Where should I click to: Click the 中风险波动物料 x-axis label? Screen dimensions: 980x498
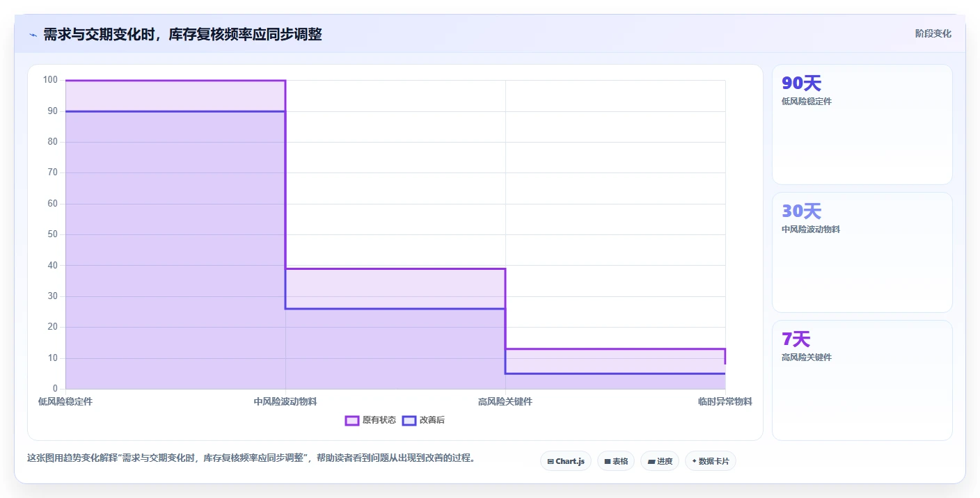click(x=285, y=401)
